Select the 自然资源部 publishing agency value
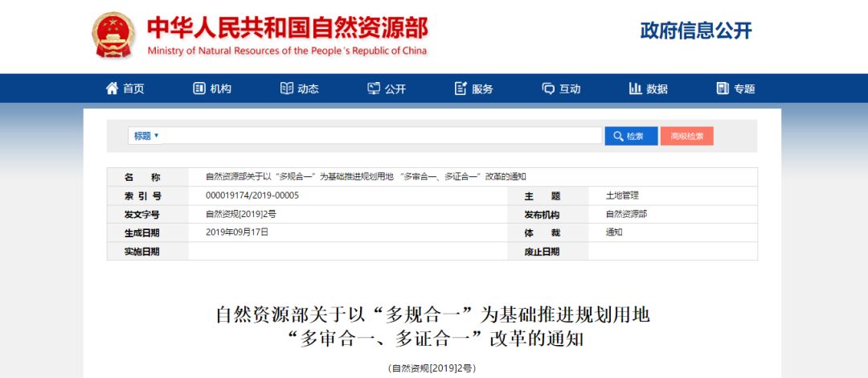The image size is (868, 378). 626,214
